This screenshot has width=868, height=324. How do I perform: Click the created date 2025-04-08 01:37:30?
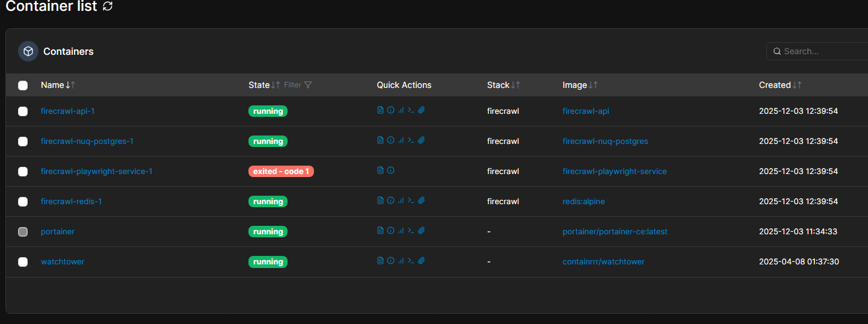point(799,261)
